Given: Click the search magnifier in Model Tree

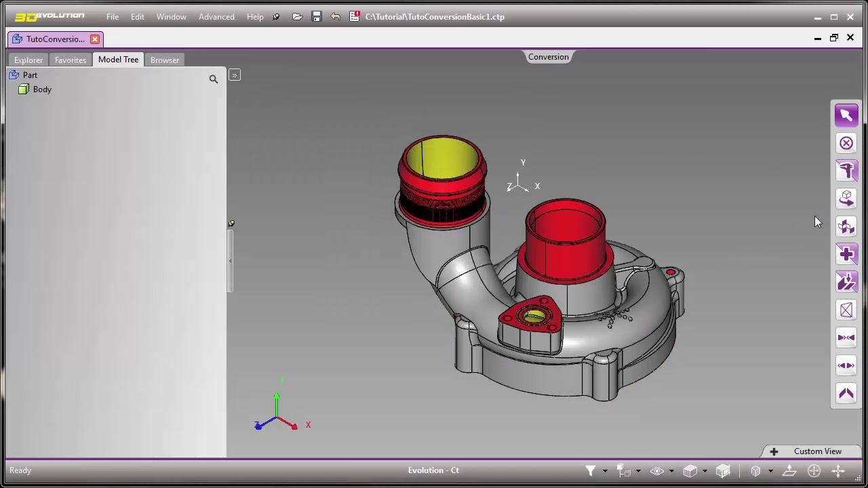Looking at the screenshot, I should pos(214,79).
